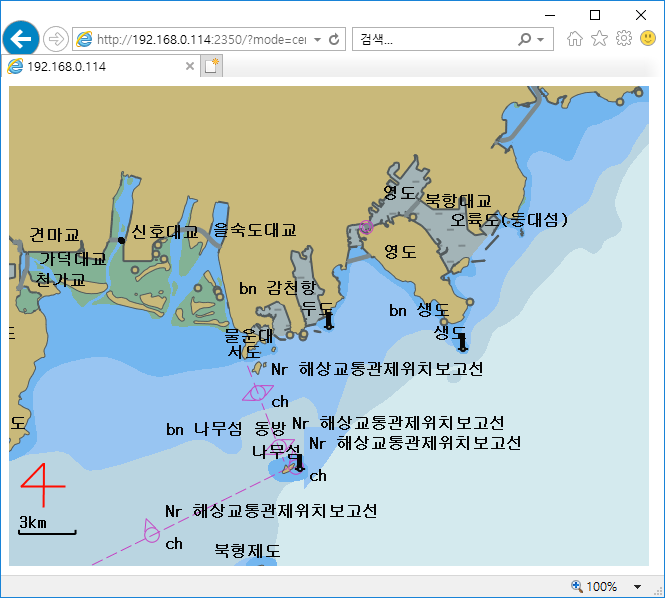Expand the address bar autocomplete dropdown
Image resolution: width=665 pixels, height=598 pixels.
(317, 40)
